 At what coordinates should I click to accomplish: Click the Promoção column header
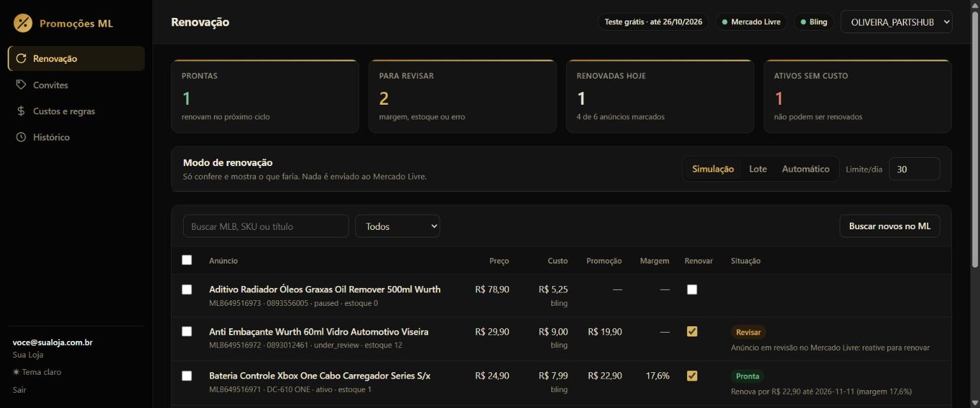click(x=604, y=261)
